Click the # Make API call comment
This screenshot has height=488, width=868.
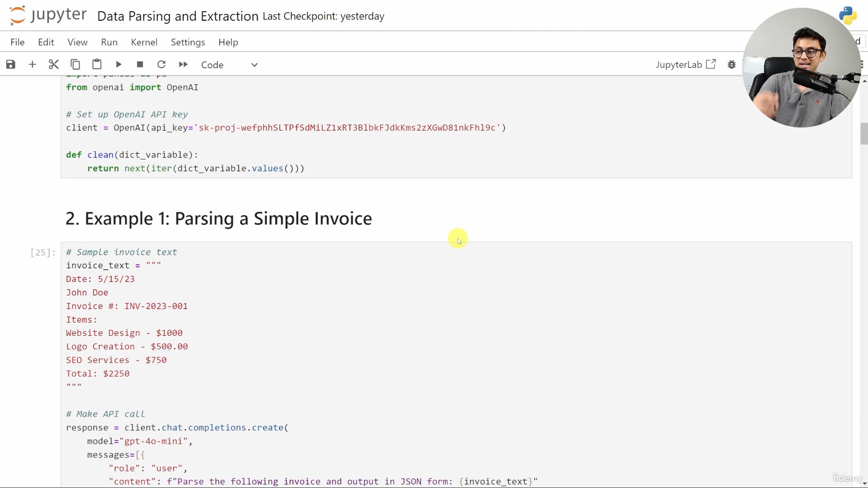[x=105, y=414]
